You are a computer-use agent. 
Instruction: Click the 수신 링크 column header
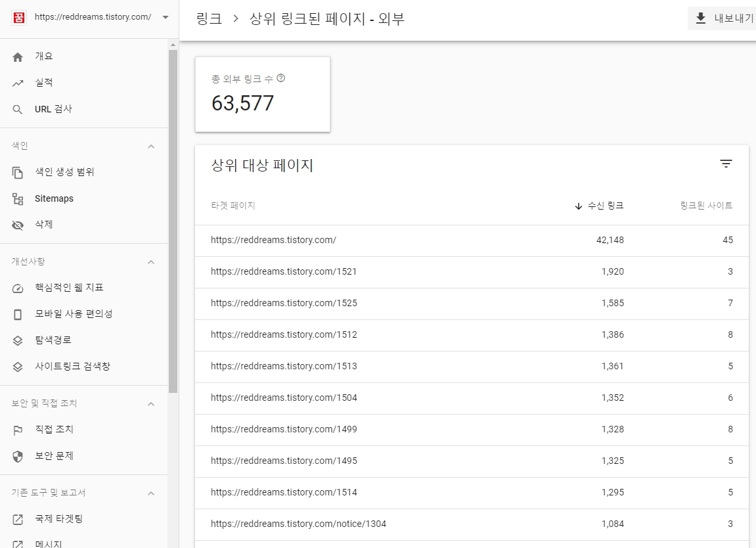(x=606, y=206)
